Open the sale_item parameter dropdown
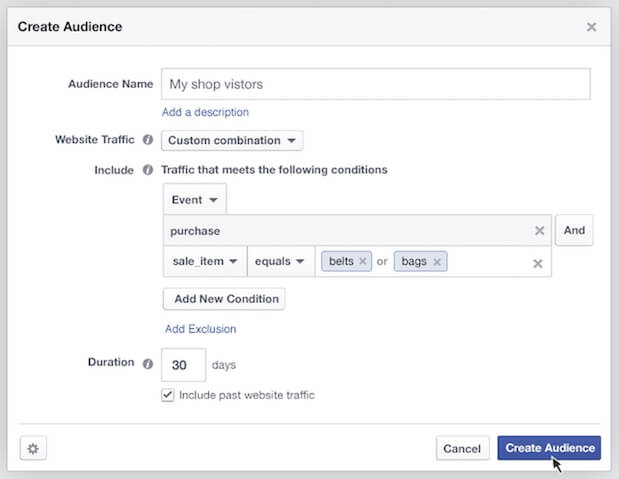619x479 pixels. (204, 262)
